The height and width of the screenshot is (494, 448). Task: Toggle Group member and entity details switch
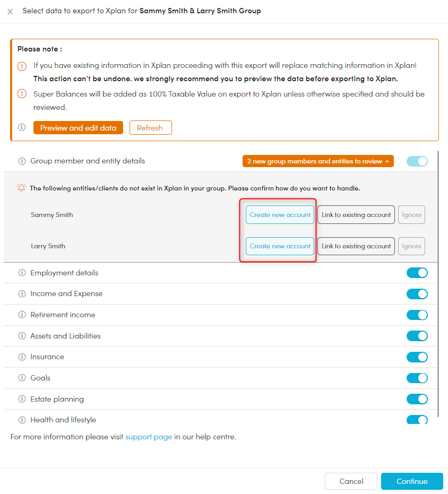(x=417, y=161)
